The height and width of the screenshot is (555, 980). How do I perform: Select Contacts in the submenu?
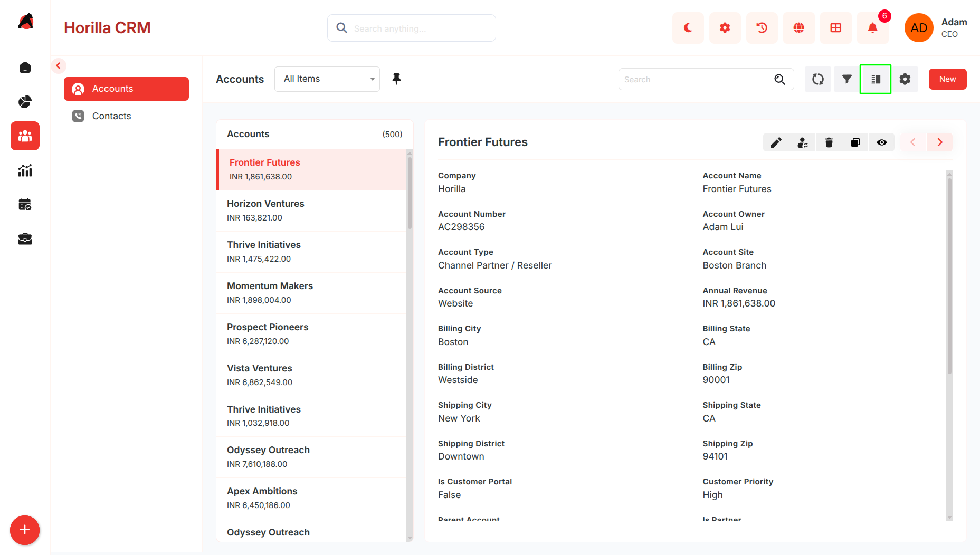[126, 116]
